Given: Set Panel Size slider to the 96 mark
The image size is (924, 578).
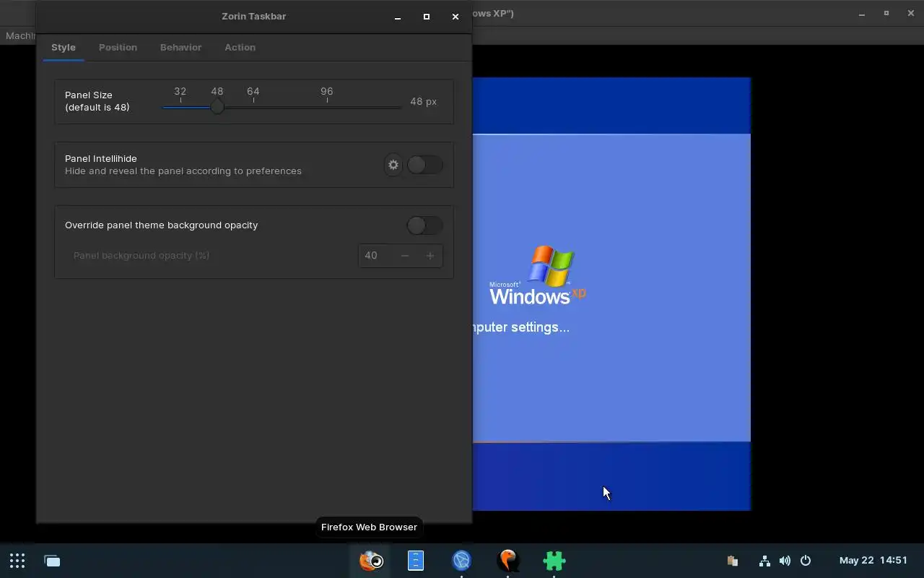Looking at the screenshot, I should (x=327, y=107).
